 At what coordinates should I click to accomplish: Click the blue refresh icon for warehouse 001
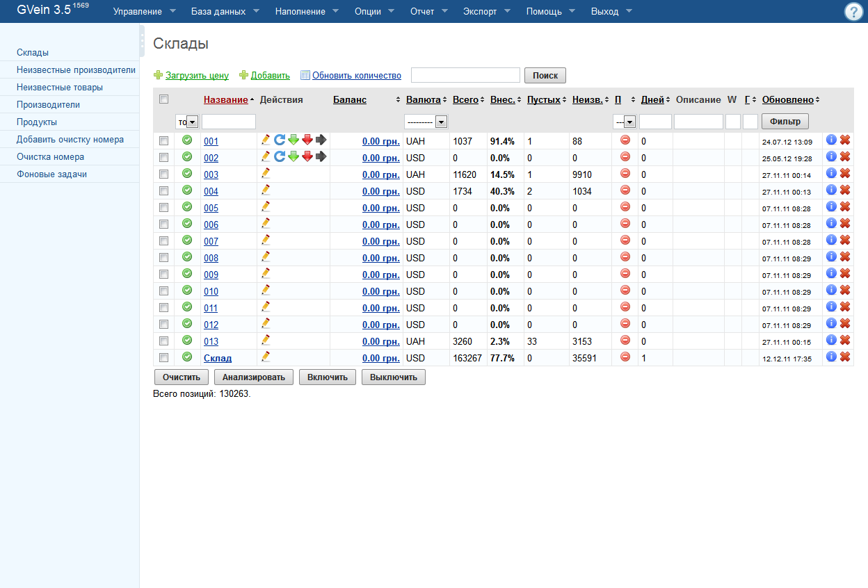[x=280, y=140]
